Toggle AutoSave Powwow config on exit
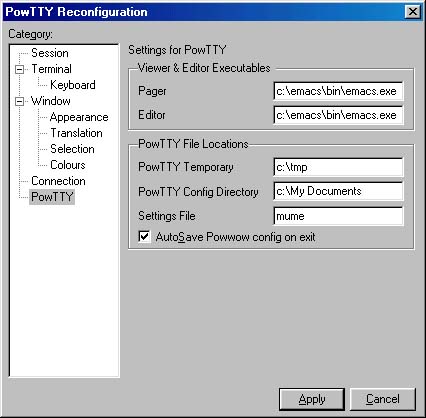The width and height of the screenshot is (426, 418). pyautogui.click(x=144, y=237)
